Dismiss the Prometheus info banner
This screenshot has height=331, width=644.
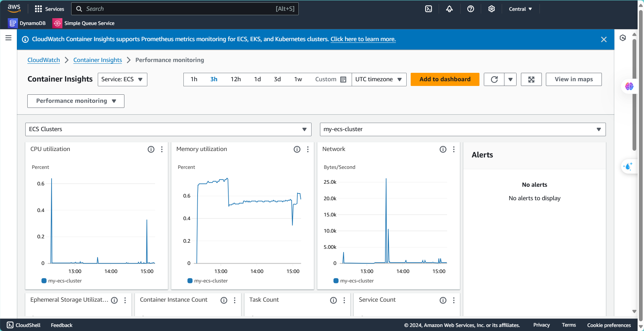coord(604,39)
